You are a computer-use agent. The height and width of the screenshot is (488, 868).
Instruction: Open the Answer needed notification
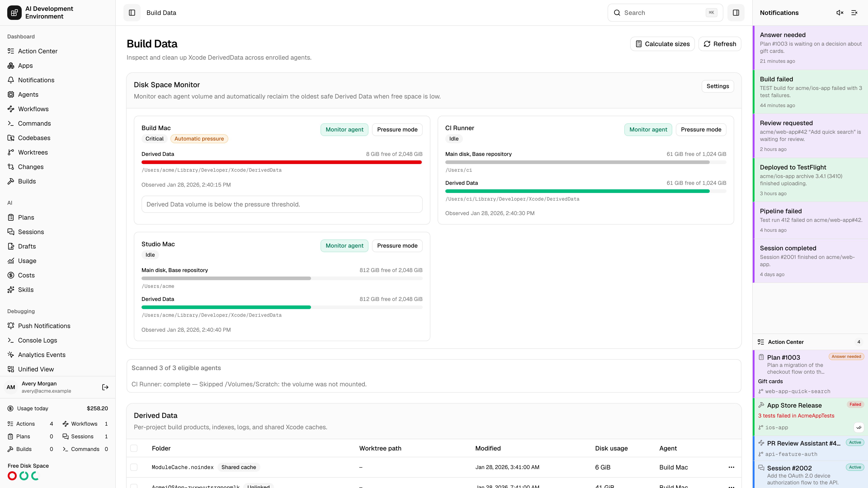[810, 48]
